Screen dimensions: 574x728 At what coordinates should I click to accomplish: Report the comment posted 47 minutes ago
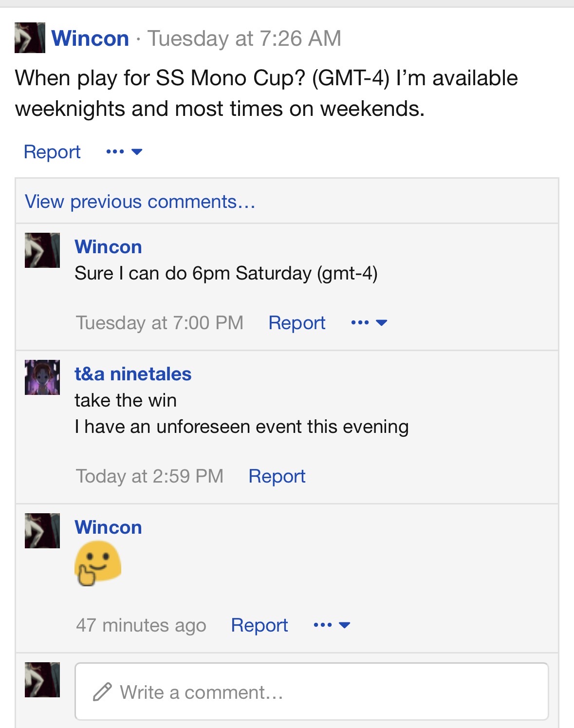pos(259,625)
